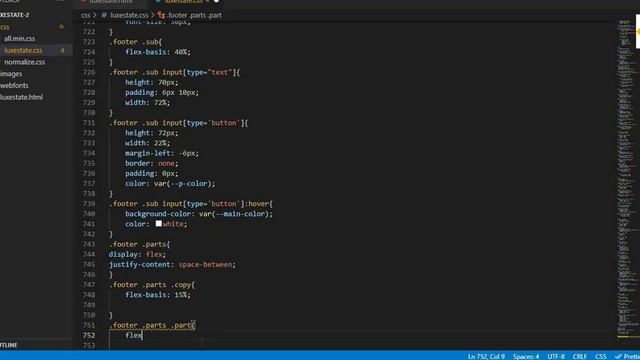Expand the images folder
The width and height of the screenshot is (640, 360).
point(11,74)
